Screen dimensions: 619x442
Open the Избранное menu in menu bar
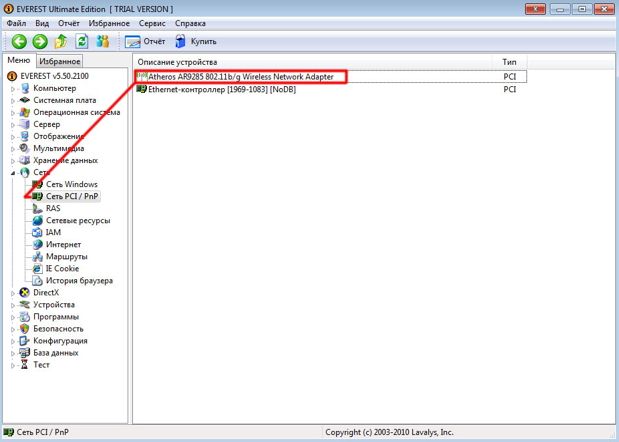tap(109, 23)
